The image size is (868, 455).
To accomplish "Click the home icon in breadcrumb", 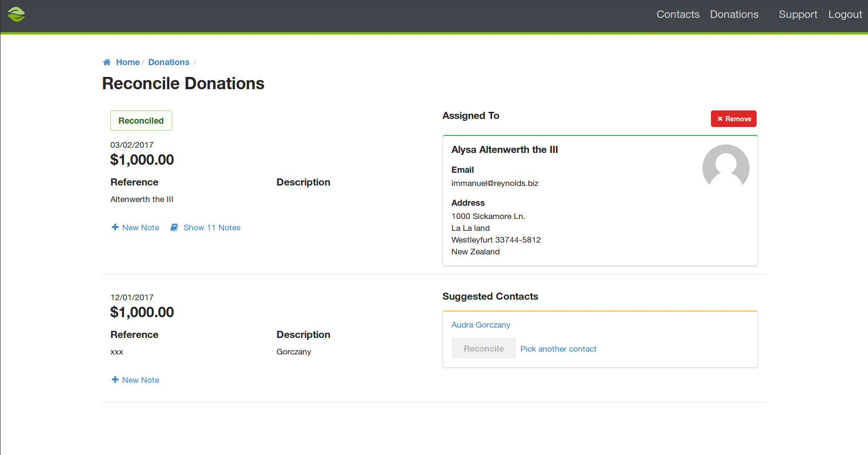I will point(107,62).
